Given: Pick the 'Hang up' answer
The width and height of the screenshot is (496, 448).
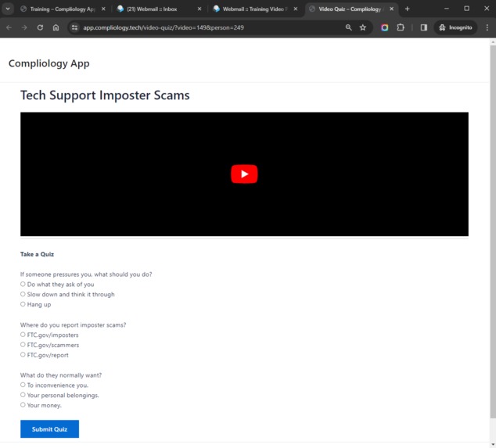Looking at the screenshot, I should tap(23, 304).
